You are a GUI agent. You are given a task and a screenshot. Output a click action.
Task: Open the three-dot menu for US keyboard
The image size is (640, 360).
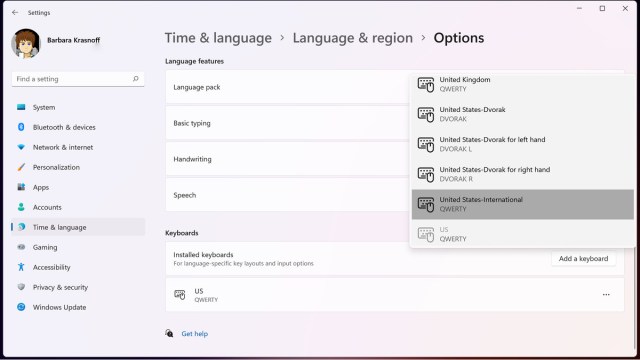[606, 295]
